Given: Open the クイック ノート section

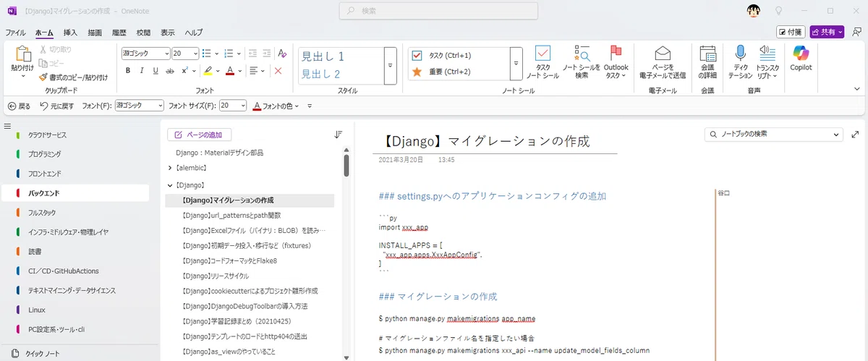Looking at the screenshot, I should [43, 354].
